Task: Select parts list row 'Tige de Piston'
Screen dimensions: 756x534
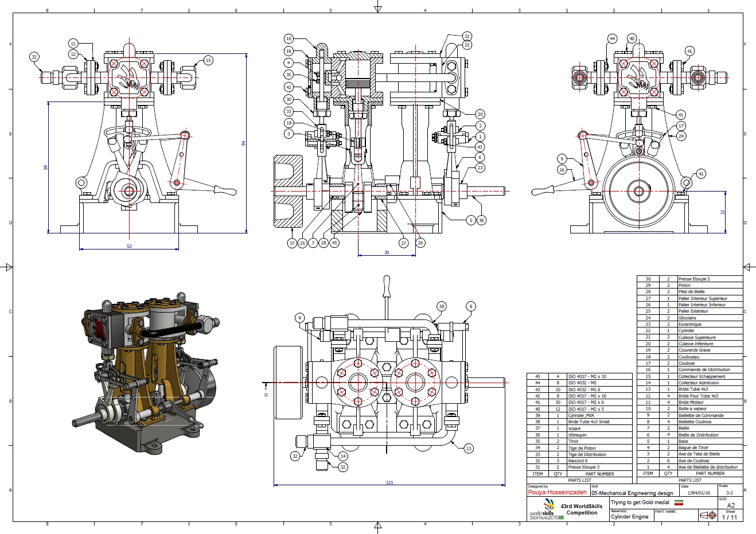Action: pyautogui.click(x=579, y=448)
